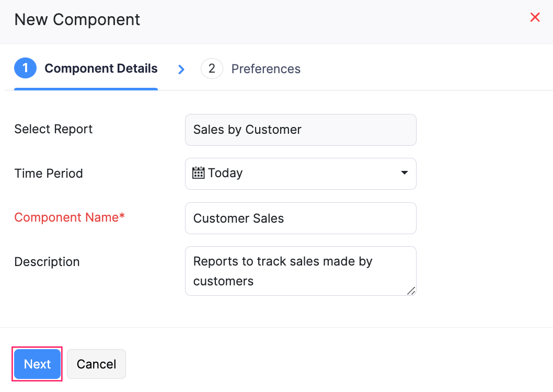Click the calendar icon in Time Period
Viewport: 553px width, 392px height.
tap(199, 173)
